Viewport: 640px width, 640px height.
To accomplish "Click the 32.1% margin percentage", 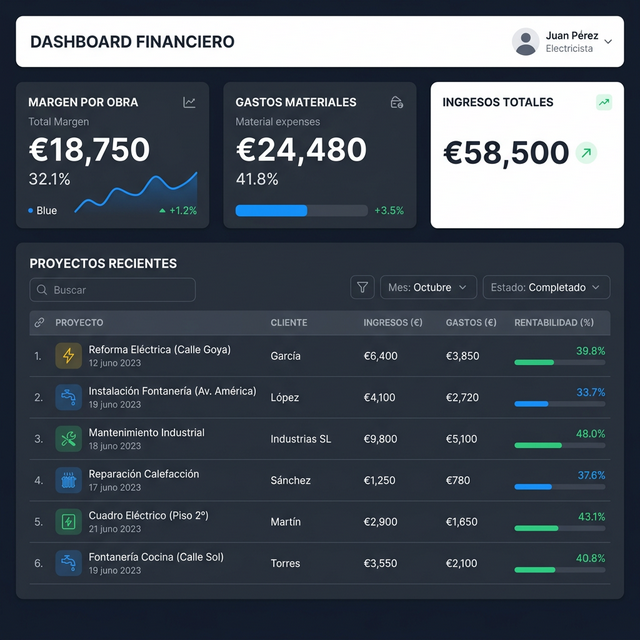I will [49, 179].
